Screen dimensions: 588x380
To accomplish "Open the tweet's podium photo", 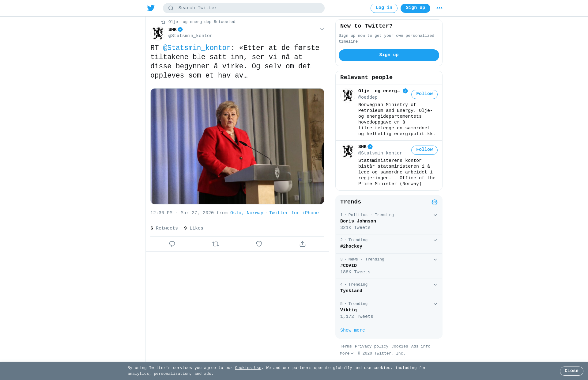I will tap(237, 146).
